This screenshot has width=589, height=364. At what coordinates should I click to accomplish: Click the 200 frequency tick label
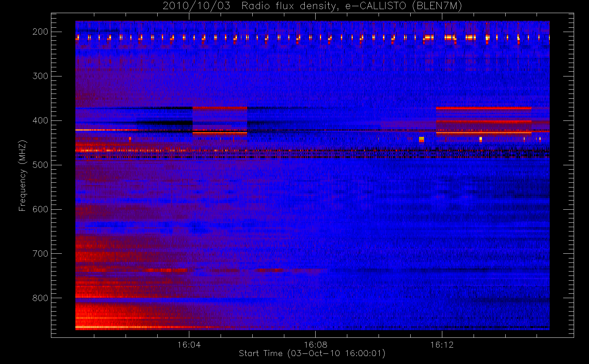point(40,32)
